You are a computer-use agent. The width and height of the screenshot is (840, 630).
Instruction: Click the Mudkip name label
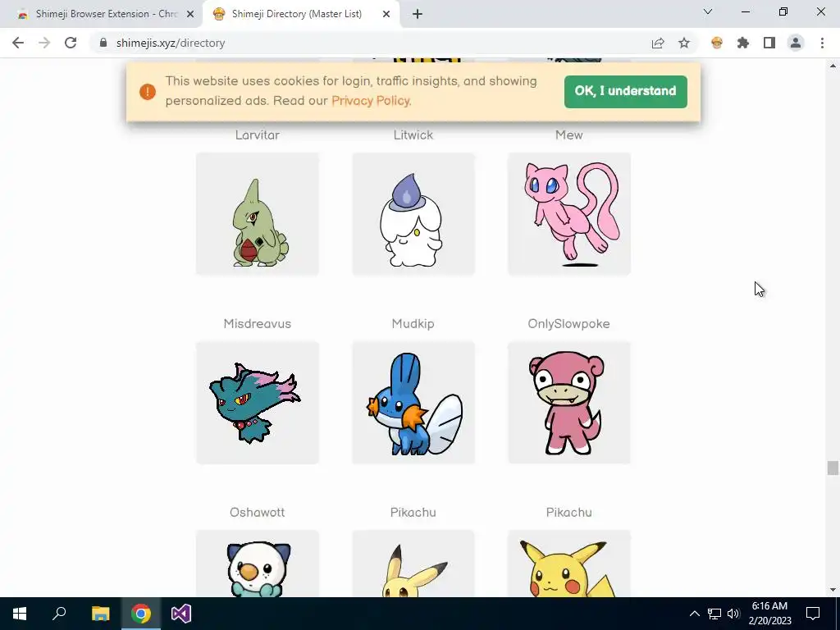413,323
